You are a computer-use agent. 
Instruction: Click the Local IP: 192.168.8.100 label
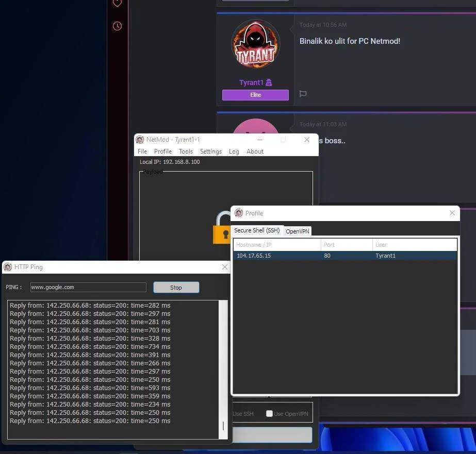coord(170,162)
